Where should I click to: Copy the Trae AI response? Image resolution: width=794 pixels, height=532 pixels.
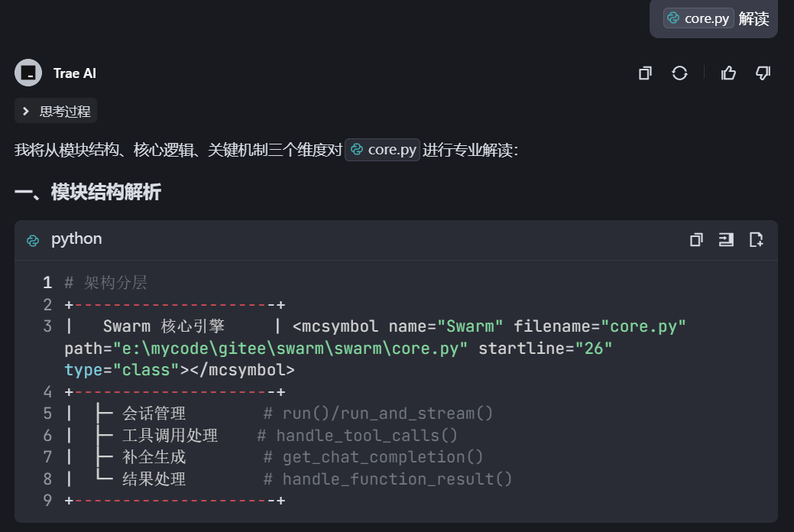644,73
